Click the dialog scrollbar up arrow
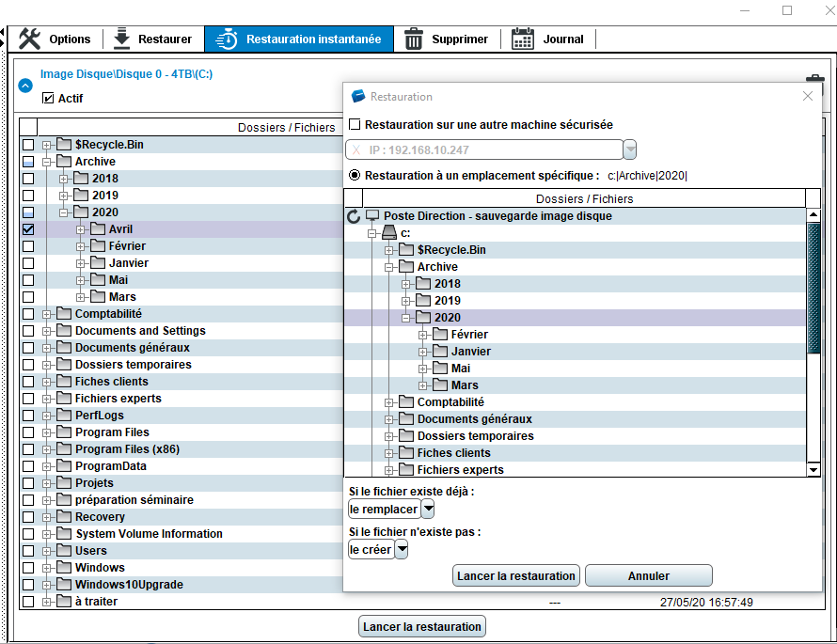The width and height of the screenshot is (837, 644). coord(813,215)
